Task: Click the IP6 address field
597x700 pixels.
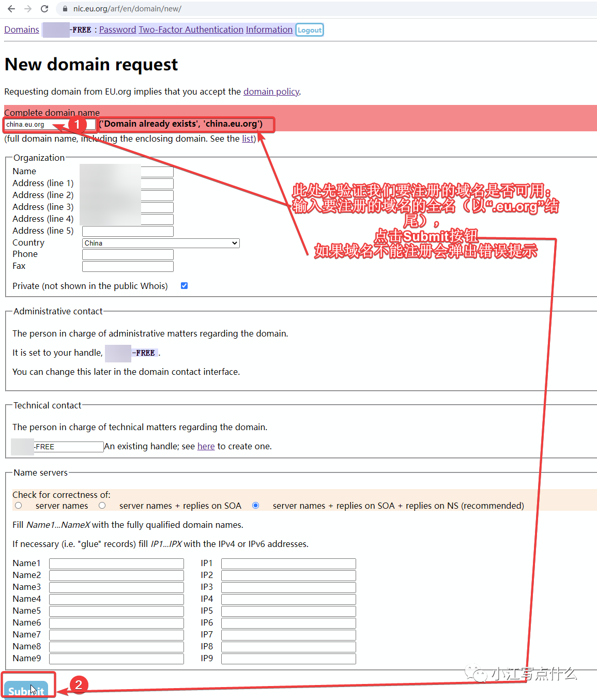Action: [x=288, y=623]
